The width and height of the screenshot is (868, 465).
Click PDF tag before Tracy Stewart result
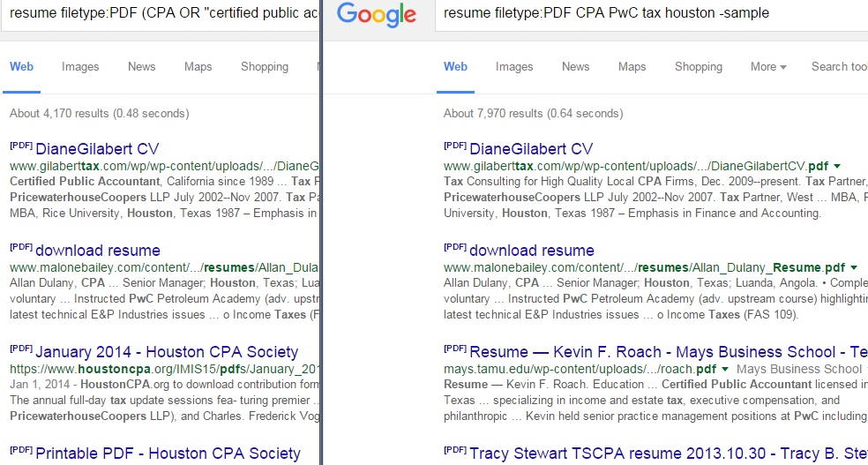tap(455, 450)
